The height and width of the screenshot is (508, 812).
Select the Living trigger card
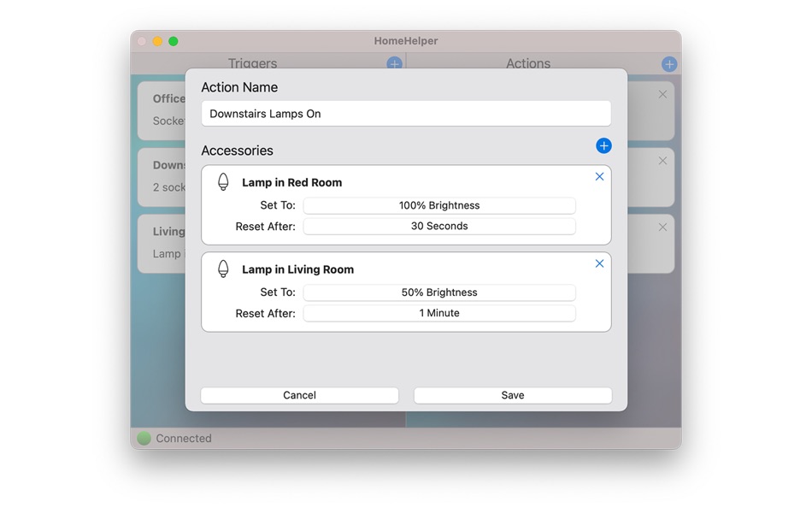pos(162,243)
